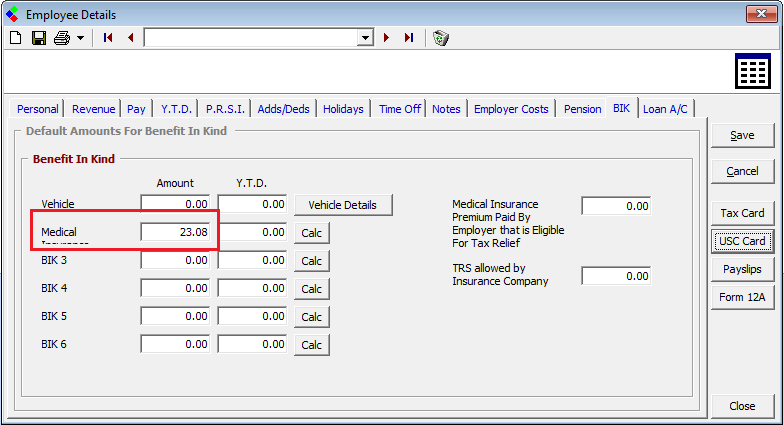Viewport: 784px width, 425px height.
Task: Click the Print icon in toolbar
Action: coord(62,38)
